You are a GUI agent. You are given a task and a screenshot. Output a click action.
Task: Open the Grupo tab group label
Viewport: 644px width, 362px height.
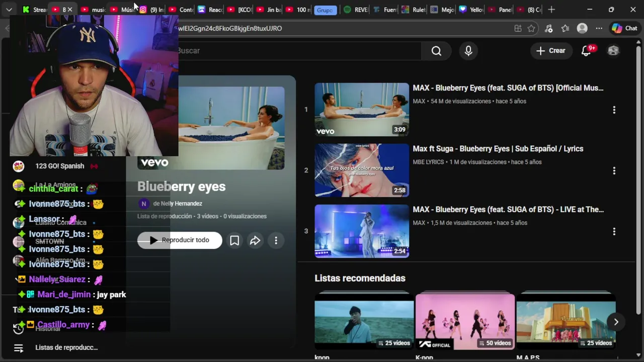(x=325, y=10)
